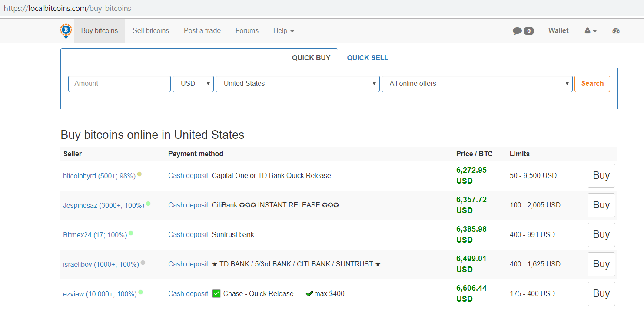Click the orange Search button
Viewport: 644px width, 309px height.
pyautogui.click(x=592, y=84)
